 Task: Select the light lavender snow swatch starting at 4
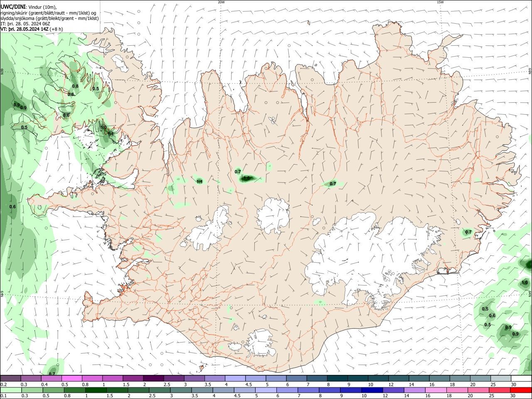click(235, 379)
